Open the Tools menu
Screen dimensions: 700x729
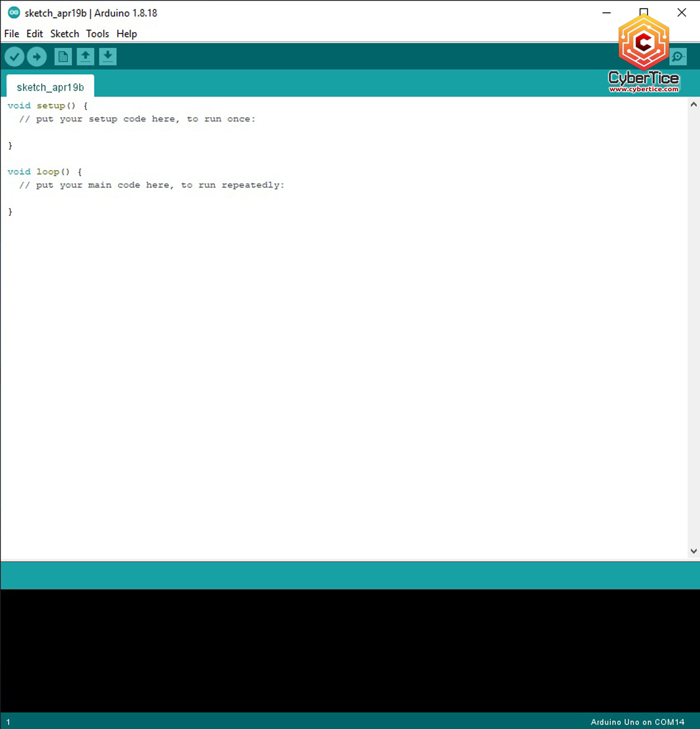pos(97,34)
